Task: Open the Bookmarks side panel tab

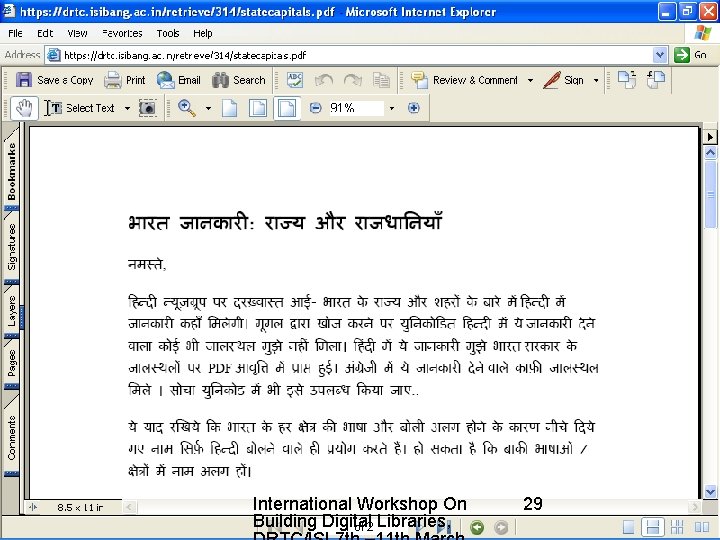Action: tap(11, 171)
